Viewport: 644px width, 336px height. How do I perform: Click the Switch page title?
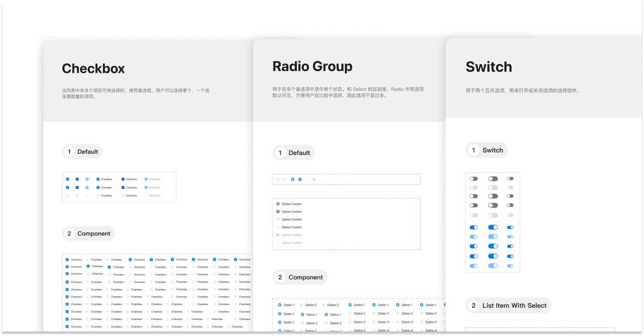(489, 67)
